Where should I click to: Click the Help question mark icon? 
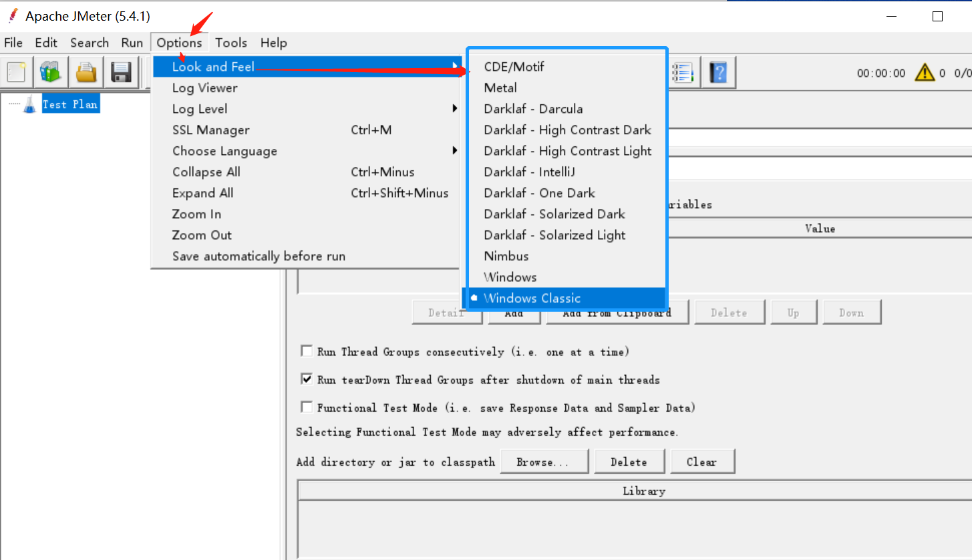[719, 72]
